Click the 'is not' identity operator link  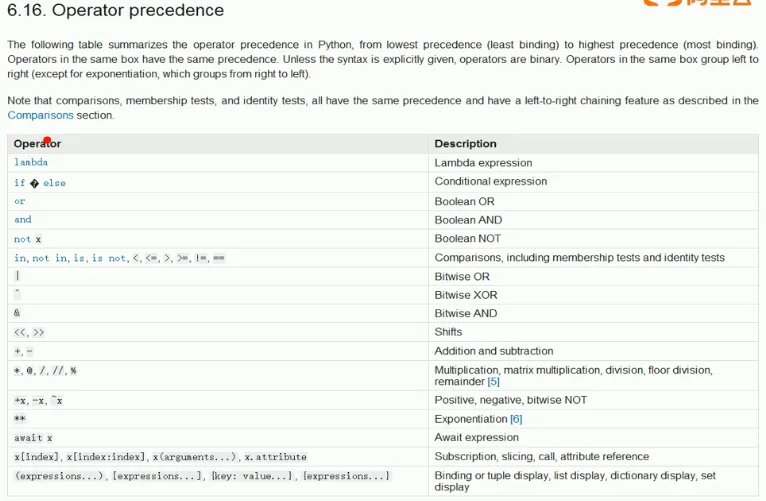click(x=108, y=258)
